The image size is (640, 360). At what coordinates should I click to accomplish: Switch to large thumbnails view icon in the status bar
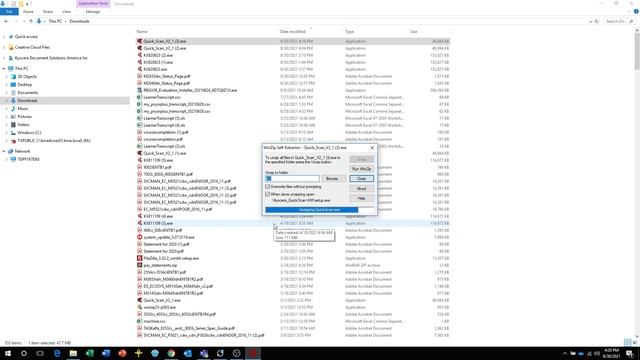coord(634,342)
